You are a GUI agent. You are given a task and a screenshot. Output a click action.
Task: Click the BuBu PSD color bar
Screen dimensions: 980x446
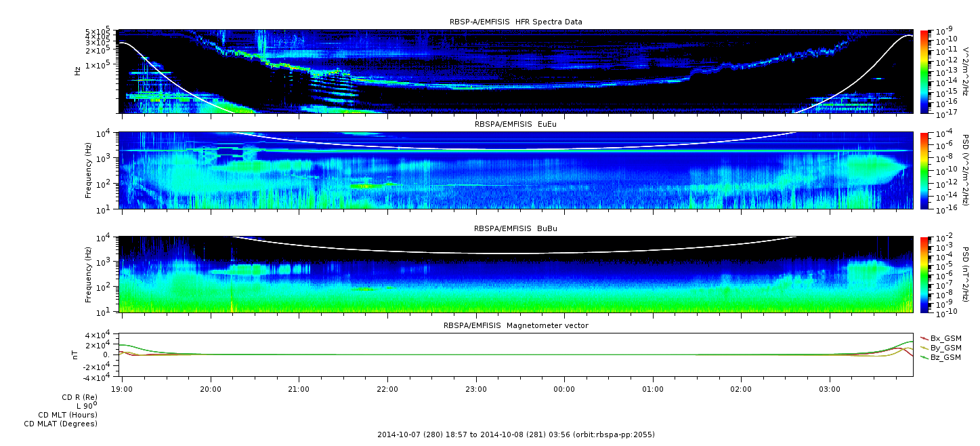(924, 274)
